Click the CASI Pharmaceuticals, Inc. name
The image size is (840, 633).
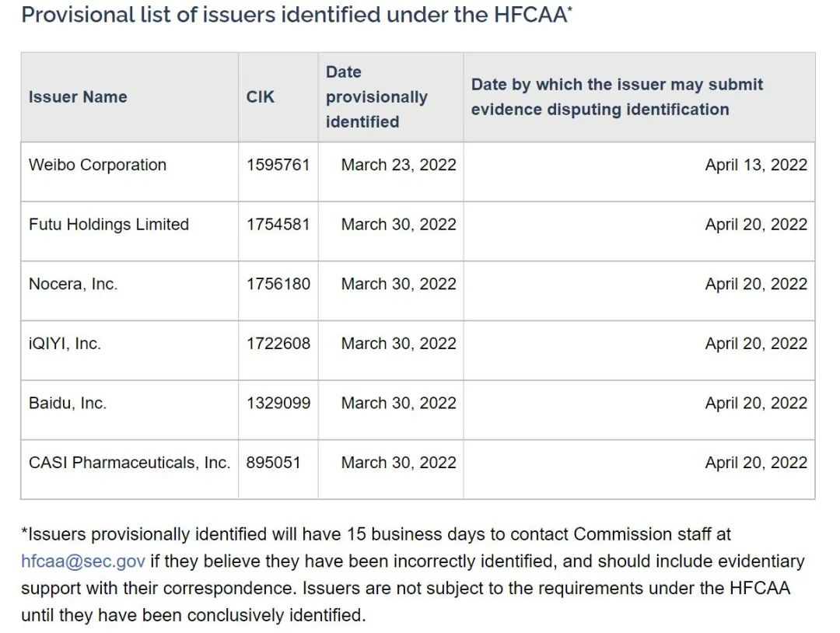click(129, 463)
